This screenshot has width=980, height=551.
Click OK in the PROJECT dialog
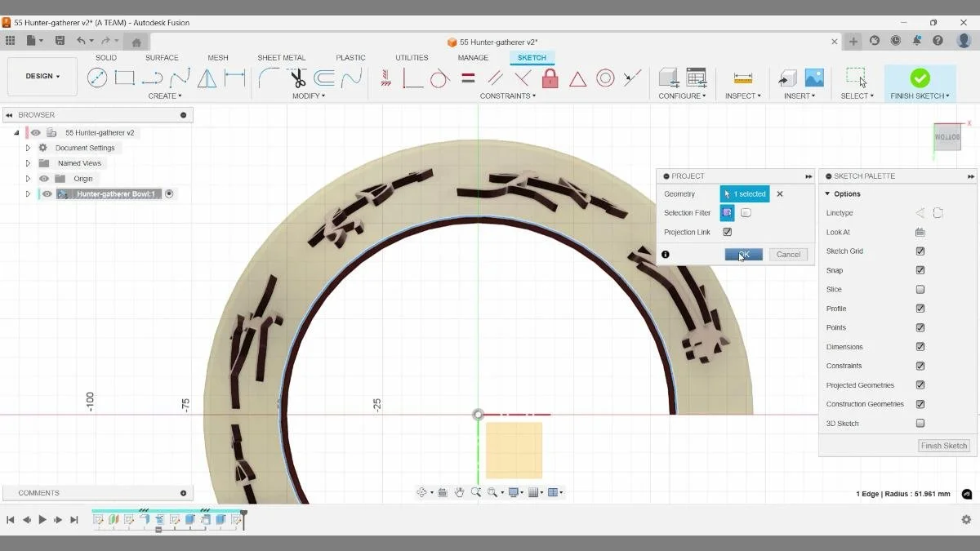point(742,254)
